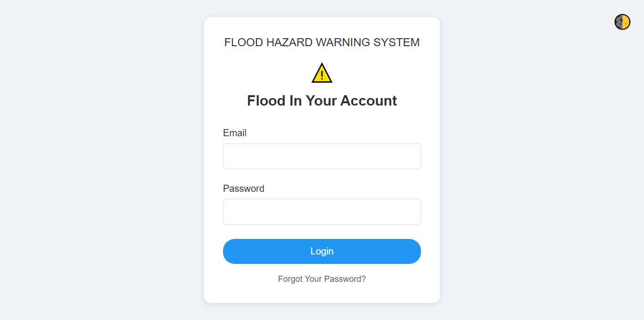The width and height of the screenshot is (644, 320).
Task: Enable light mode via the corner toggle
Action: 622,22
